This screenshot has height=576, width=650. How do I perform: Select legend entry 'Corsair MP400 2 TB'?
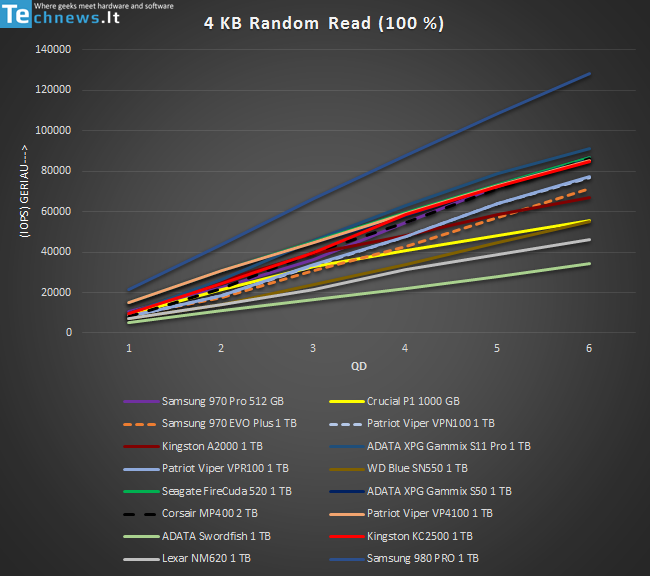[x=191, y=513]
